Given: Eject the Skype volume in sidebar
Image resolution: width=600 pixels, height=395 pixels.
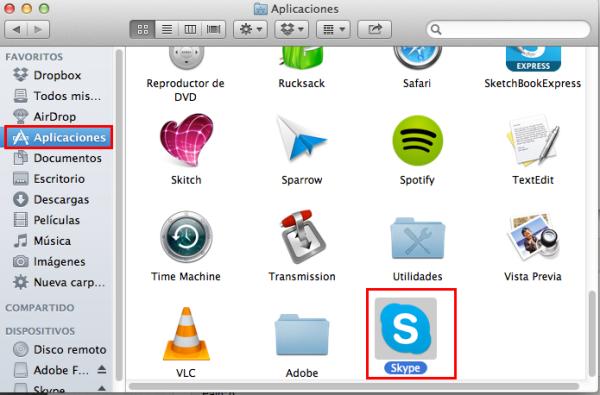Looking at the screenshot, I should click(x=101, y=389).
